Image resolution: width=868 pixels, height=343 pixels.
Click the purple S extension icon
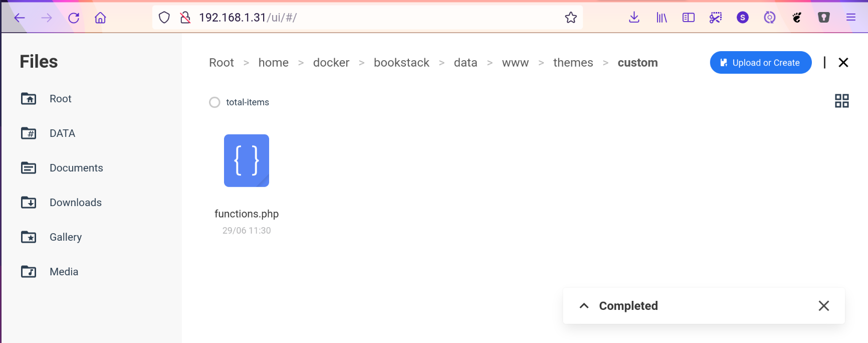click(742, 18)
